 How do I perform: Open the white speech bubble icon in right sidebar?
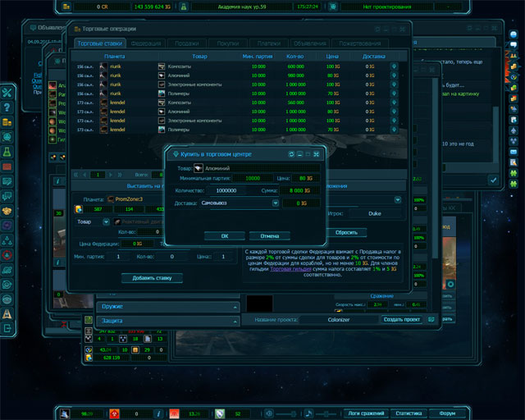coord(514,45)
